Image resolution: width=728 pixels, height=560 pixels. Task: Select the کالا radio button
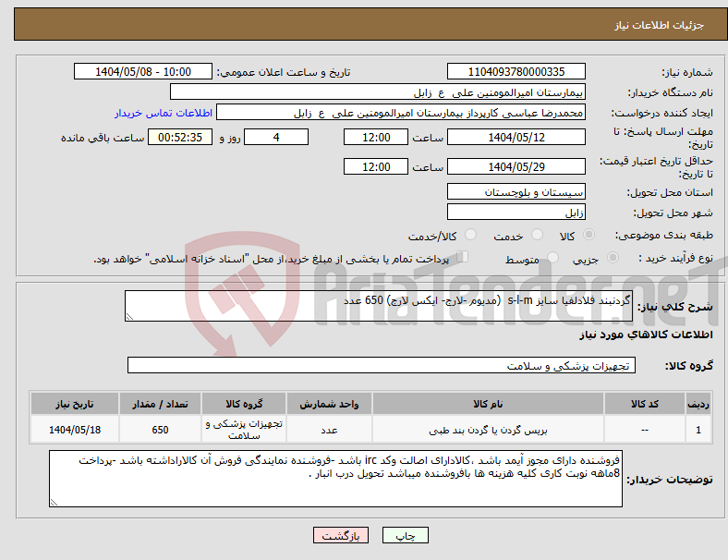point(588,235)
